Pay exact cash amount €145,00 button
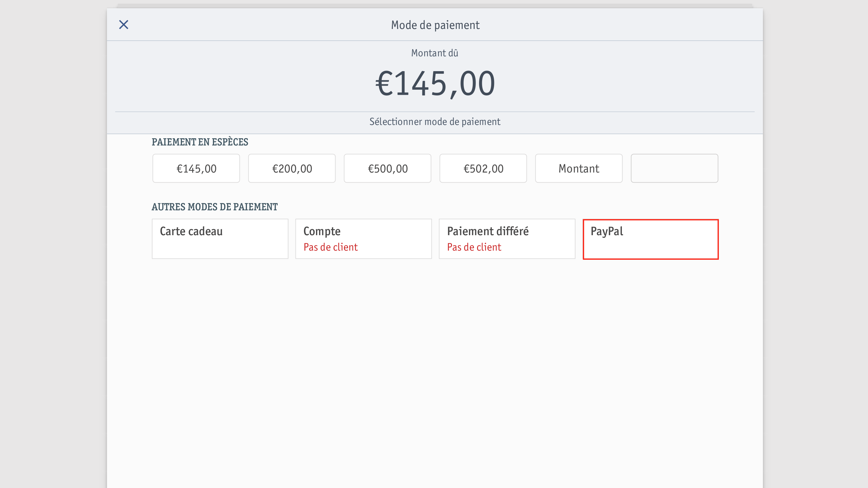 (196, 168)
